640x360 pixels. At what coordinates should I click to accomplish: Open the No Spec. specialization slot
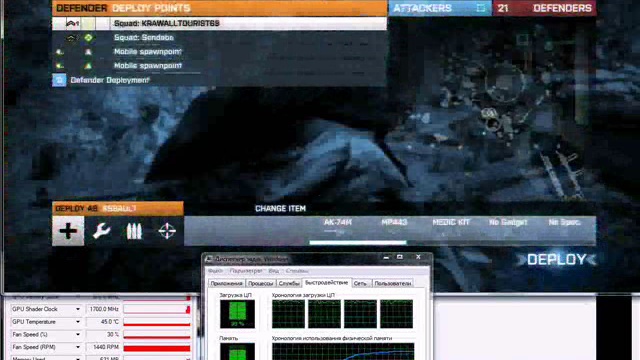tap(564, 222)
